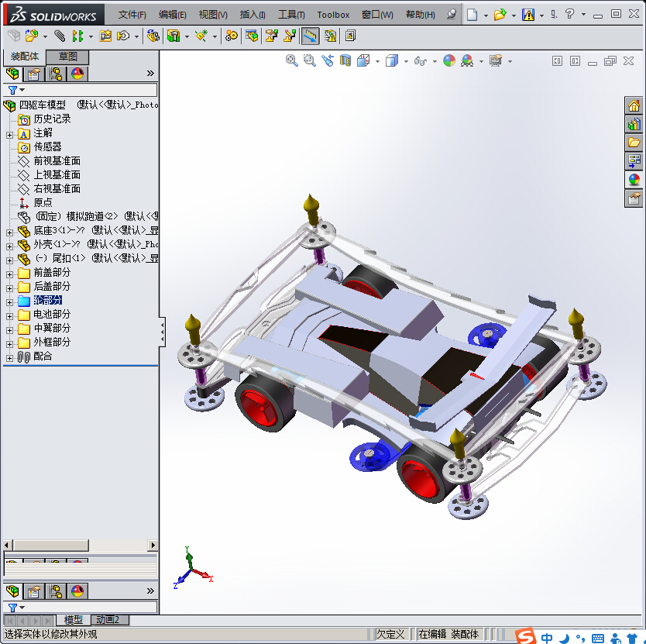Expand the 配合 mates node
Screen dimensions: 646x644
9,358
